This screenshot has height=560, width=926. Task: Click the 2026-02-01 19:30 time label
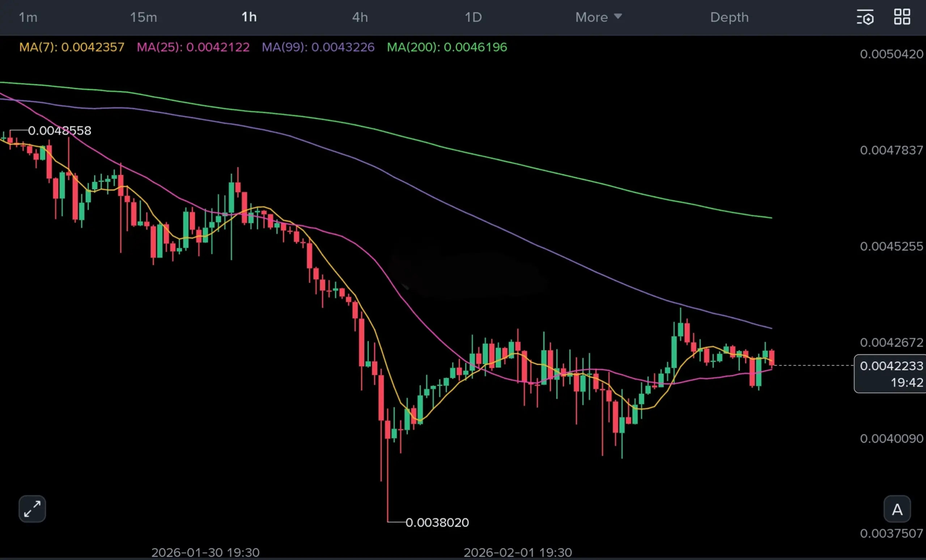[x=518, y=552]
